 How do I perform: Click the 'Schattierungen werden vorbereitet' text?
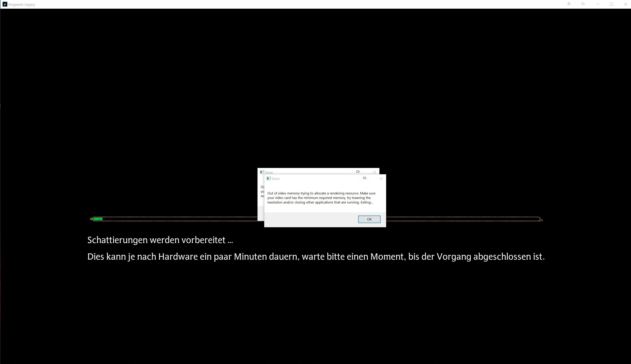[x=160, y=240]
